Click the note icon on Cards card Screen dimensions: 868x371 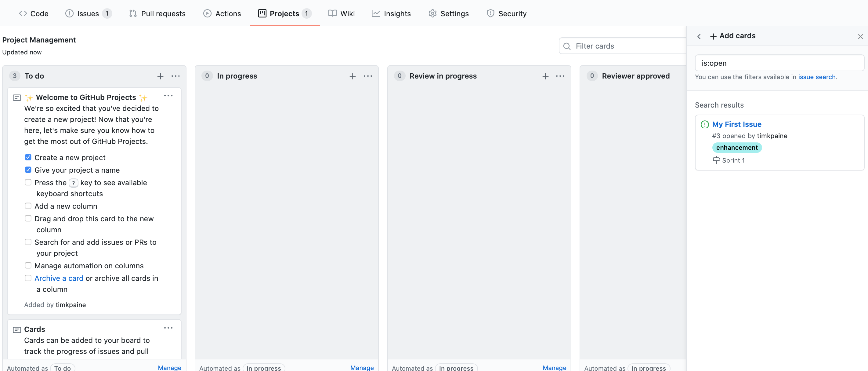tap(17, 330)
